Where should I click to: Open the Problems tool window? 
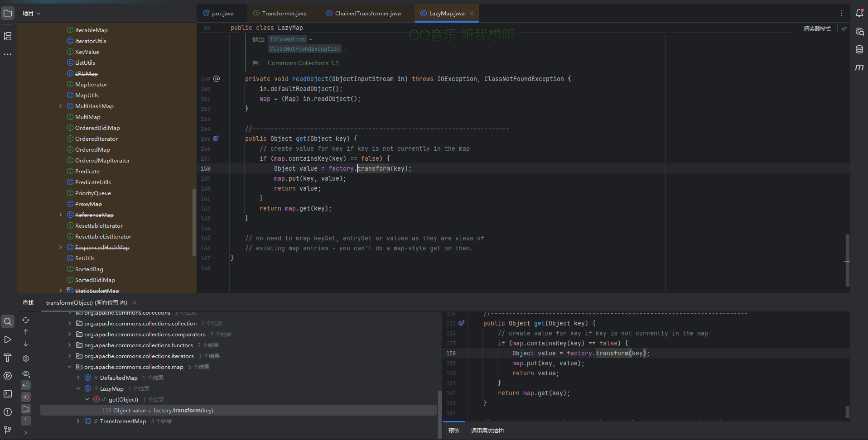coord(8,412)
